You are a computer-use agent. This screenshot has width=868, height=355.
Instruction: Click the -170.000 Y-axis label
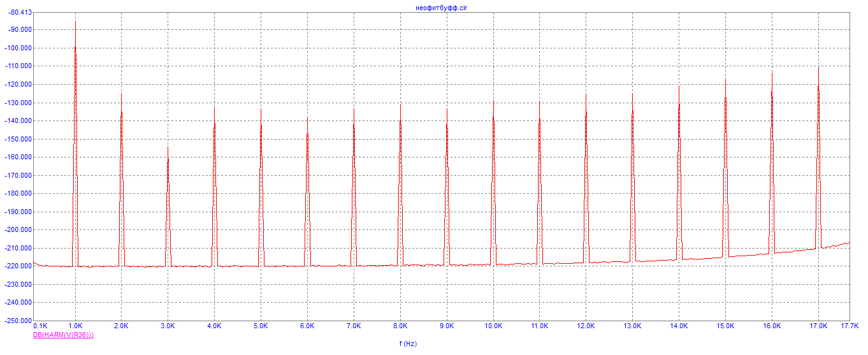(x=18, y=175)
